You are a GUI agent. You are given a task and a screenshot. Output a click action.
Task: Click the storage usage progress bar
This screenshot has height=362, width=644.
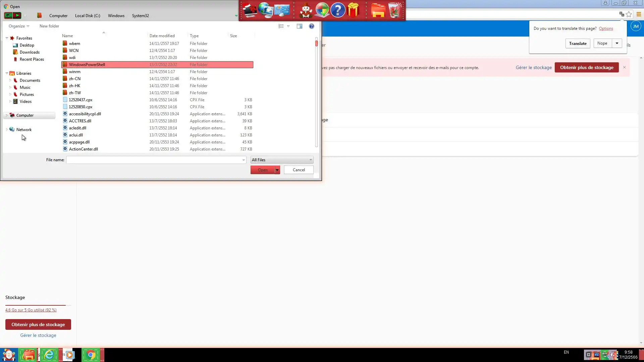click(38, 305)
